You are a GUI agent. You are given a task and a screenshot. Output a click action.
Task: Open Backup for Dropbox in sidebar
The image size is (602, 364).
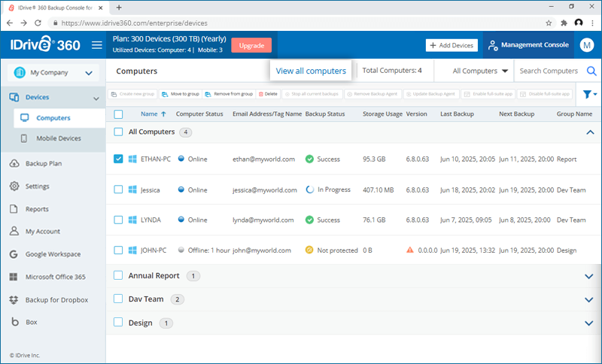[x=56, y=299]
